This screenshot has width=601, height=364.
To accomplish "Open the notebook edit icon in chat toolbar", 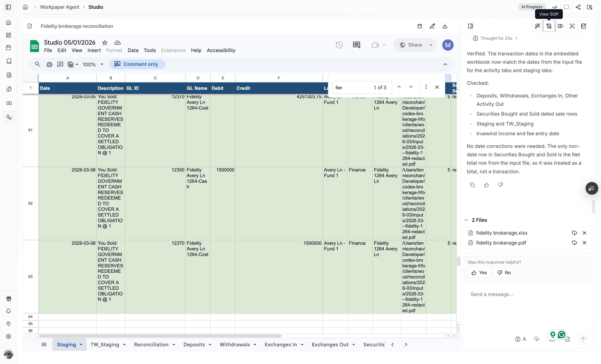I will pos(584,26).
